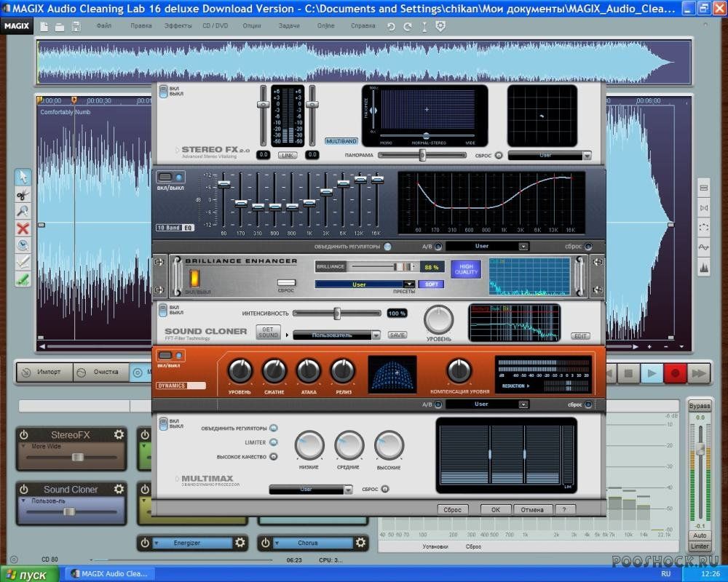This screenshot has width=728, height=582.
Task: Toggle Energizer power button
Action: pos(145,543)
